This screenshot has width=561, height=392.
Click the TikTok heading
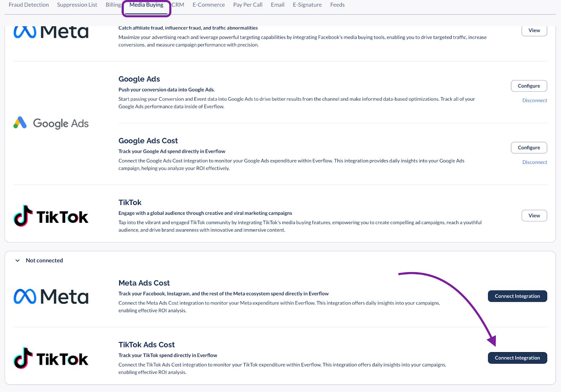[130, 202]
